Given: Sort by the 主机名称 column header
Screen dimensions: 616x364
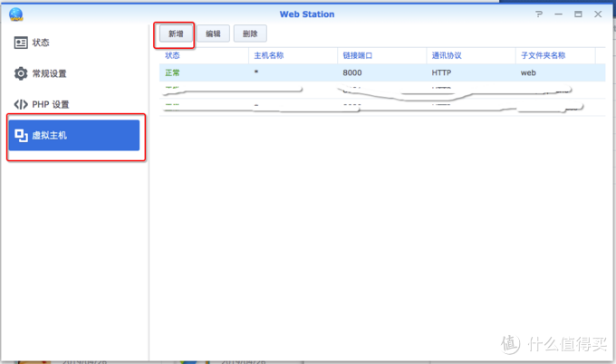Looking at the screenshot, I should pyautogui.click(x=269, y=55).
